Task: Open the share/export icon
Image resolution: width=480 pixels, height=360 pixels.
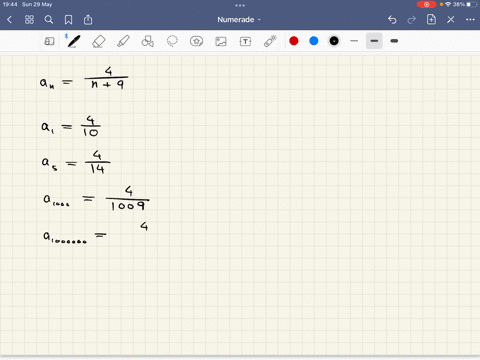Action: (88, 20)
